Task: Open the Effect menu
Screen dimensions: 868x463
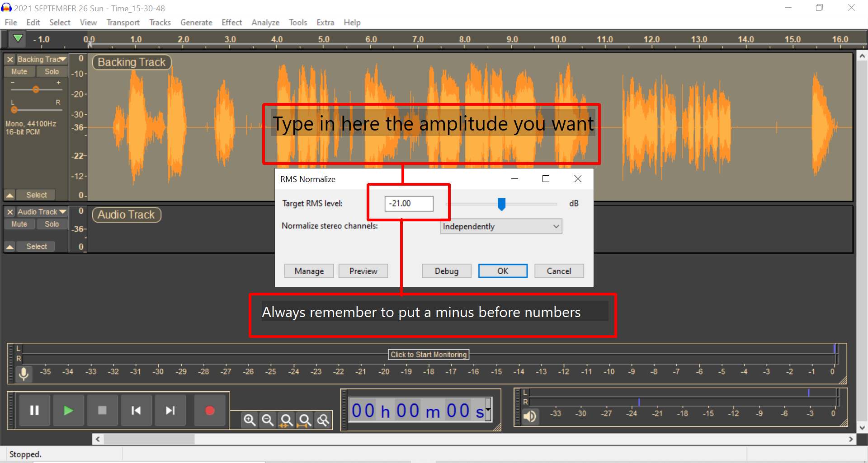Action: click(x=231, y=22)
